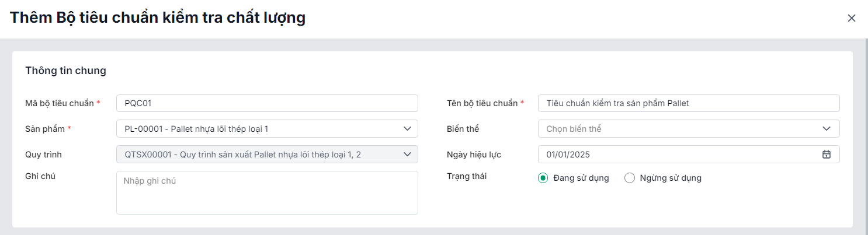Screen dimensions: 868x235
Task: Select the Đang sử dụng radio button
Action: [543, 178]
